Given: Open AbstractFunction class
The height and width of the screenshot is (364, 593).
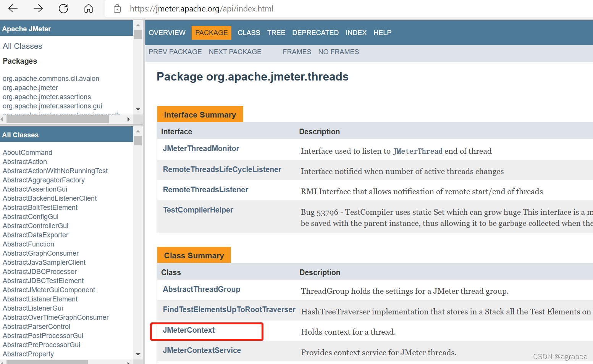Looking at the screenshot, I should [x=28, y=244].
